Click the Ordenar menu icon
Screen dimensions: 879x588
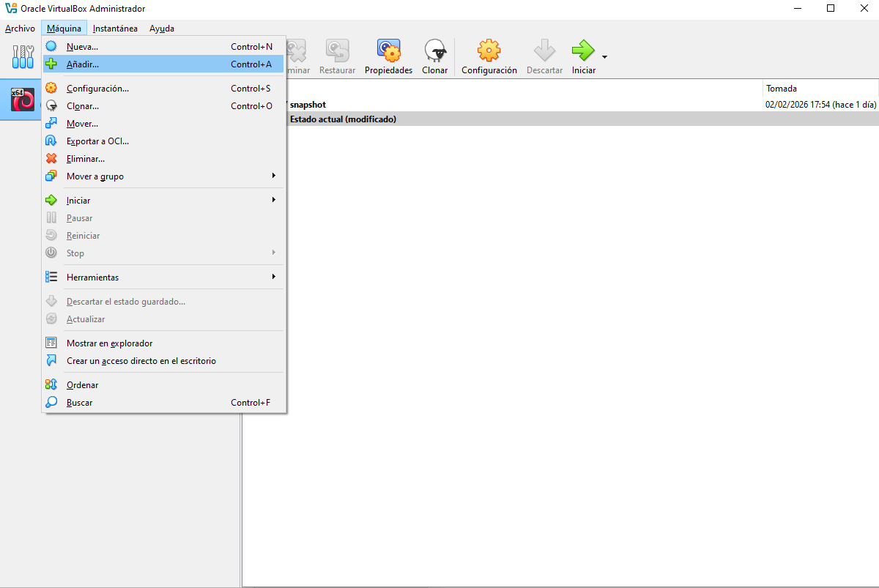click(x=51, y=384)
